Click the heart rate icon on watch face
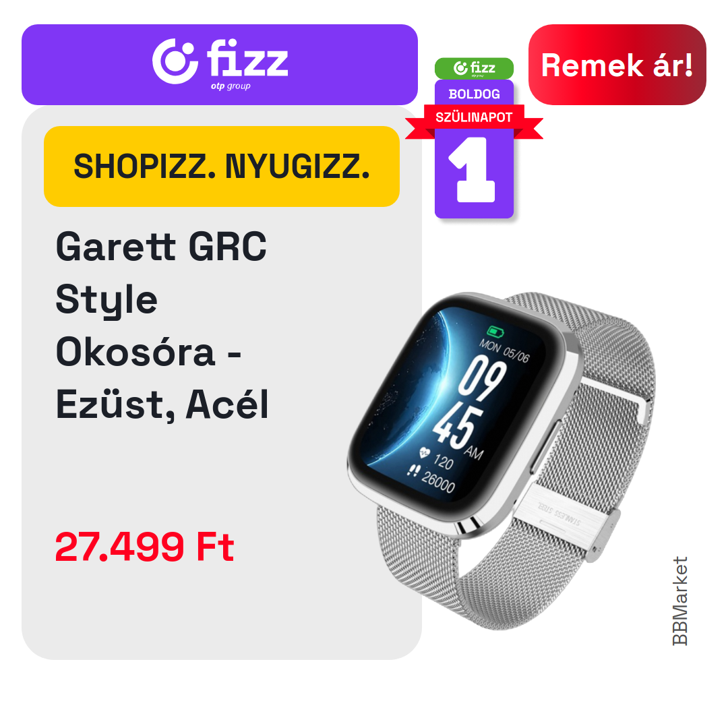The width and height of the screenshot is (728, 728). pos(425,453)
